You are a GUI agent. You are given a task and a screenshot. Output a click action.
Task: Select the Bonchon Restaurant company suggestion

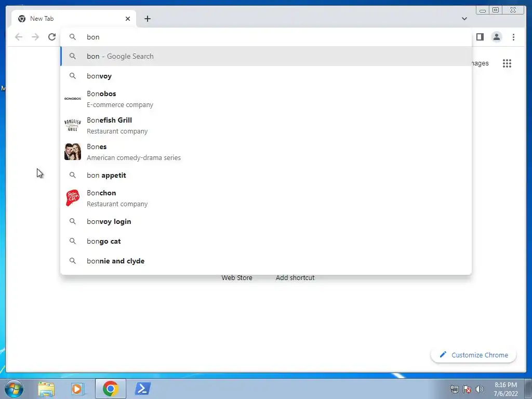pos(265,198)
